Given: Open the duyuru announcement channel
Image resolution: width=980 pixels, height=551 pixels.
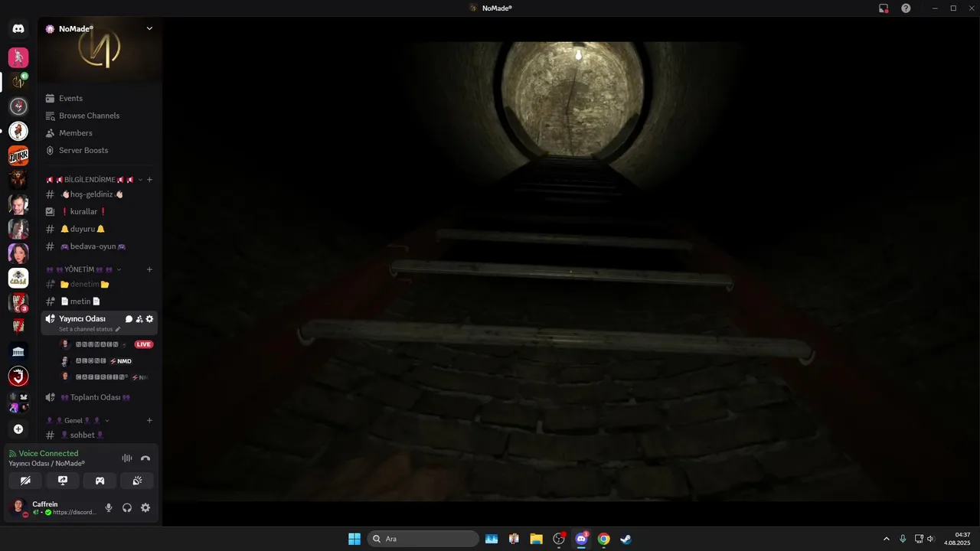Looking at the screenshot, I should 100,229.
